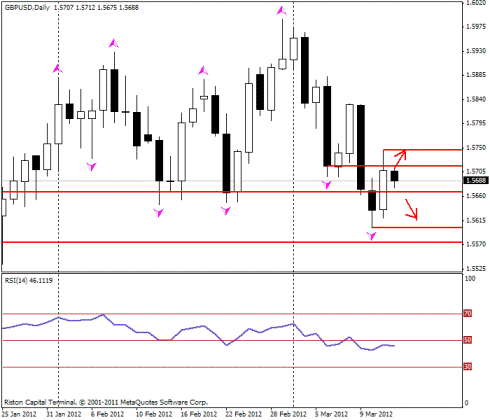Click the 9 Mar 2012 date label
Image resolution: width=490 pixels, height=420 pixels.
pos(376,414)
